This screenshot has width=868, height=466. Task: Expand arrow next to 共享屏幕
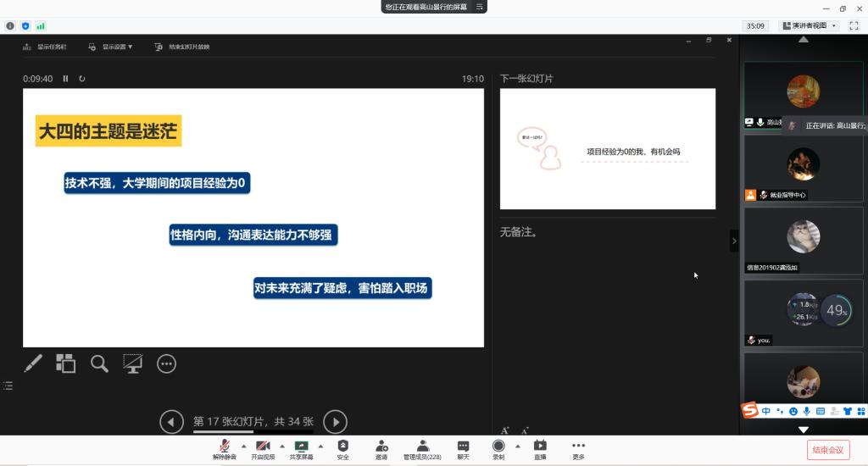[320, 446]
